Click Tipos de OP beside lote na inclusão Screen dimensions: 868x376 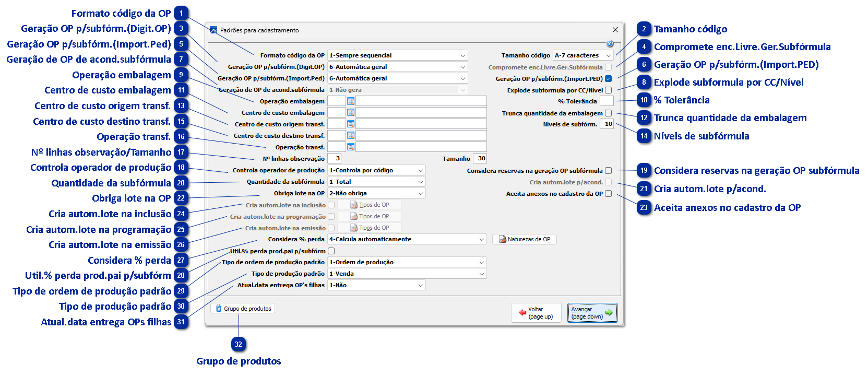(370, 205)
